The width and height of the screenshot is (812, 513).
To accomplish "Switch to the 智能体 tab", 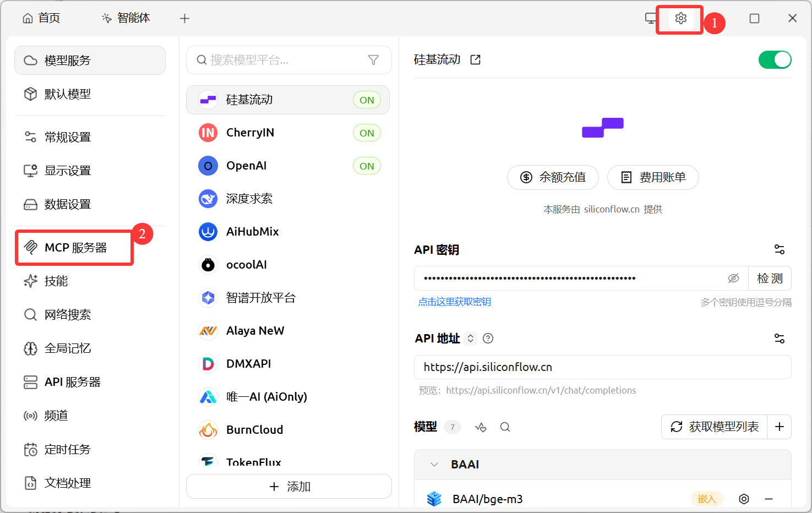I will (126, 18).
